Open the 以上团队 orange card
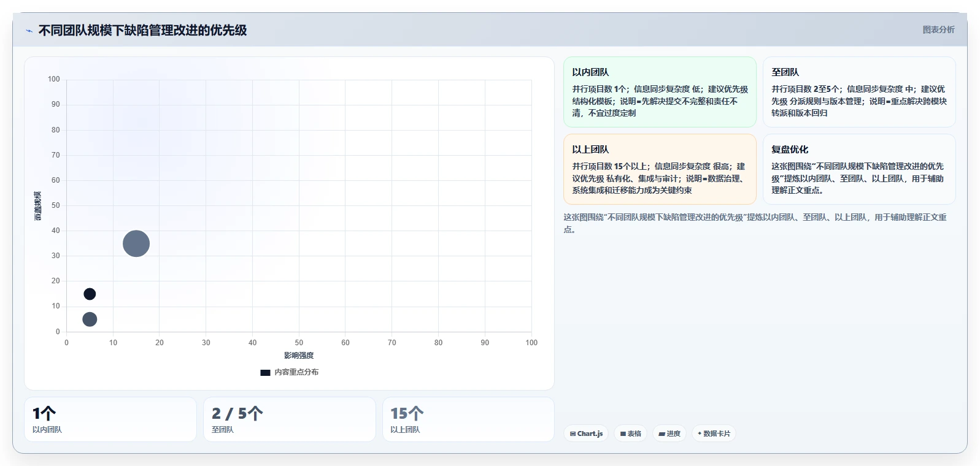Image resolution: width=980 pixels, height=466 pixels. point(660,169)
